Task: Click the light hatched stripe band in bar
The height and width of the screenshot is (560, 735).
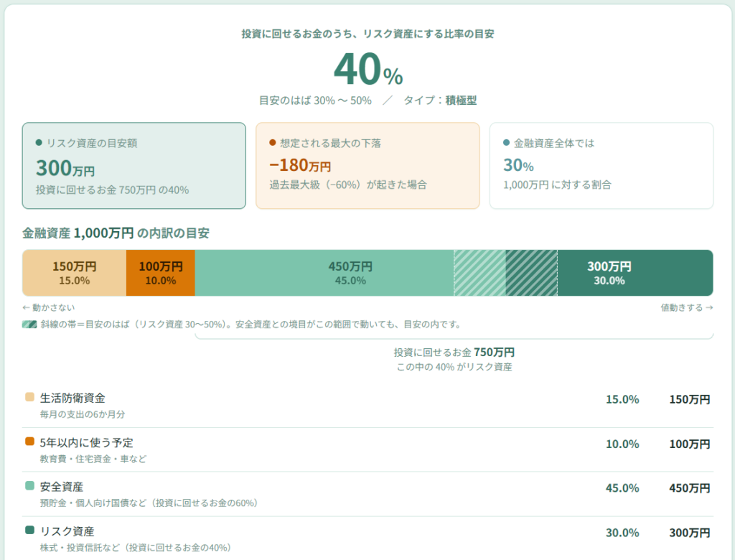Action: click(x=479, y=273)
